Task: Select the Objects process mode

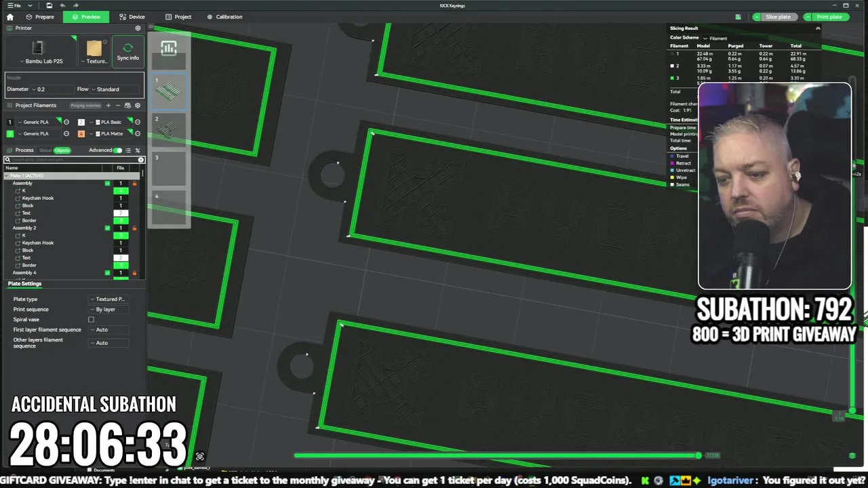Action: (x=62, y=150)
